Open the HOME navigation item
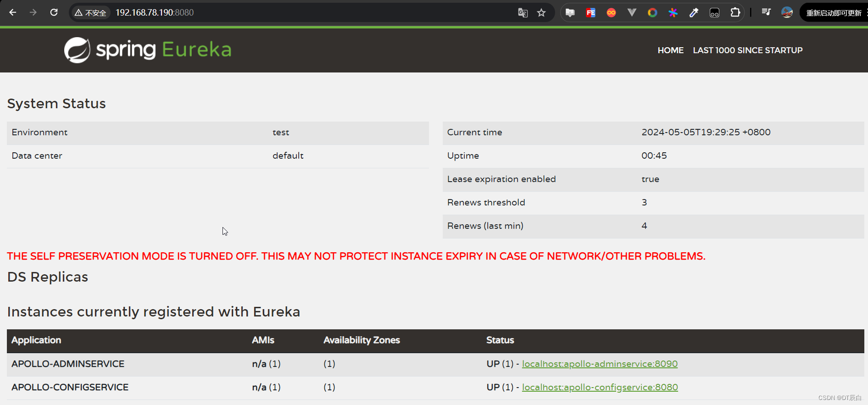The height and width of the screenshot is (405, 868). tap(670, 50)
